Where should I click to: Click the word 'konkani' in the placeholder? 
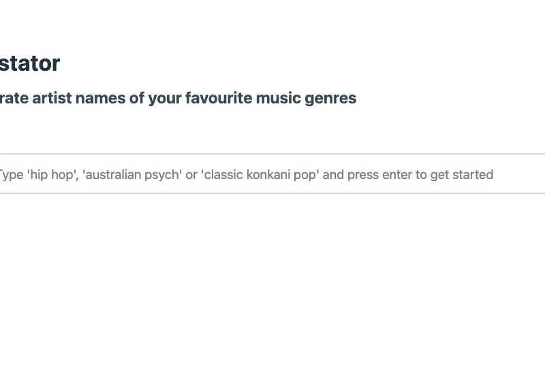coord(272,175)
